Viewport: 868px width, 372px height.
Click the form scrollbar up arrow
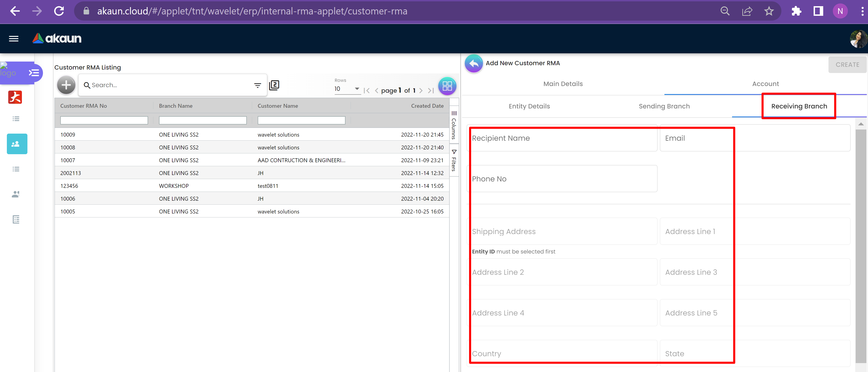point(861,124)
